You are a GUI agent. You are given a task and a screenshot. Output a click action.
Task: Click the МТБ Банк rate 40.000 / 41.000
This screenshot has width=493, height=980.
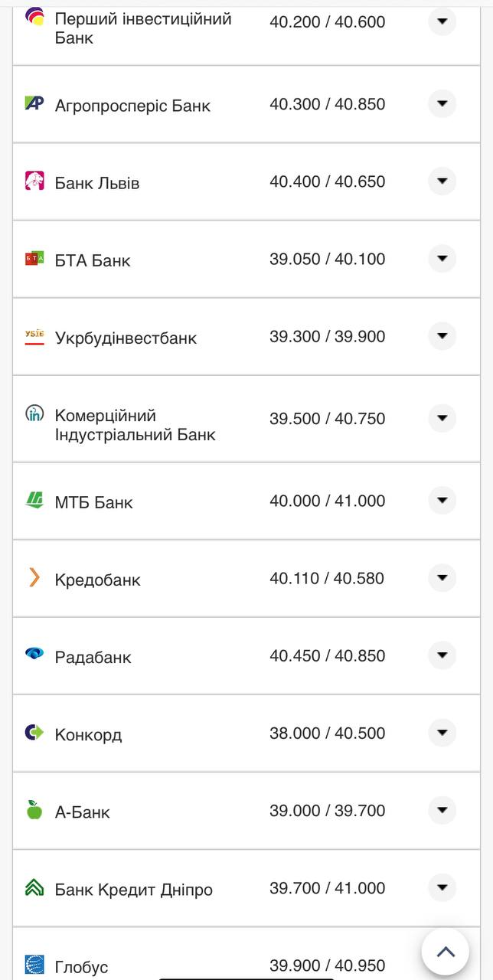click(327, 501)
